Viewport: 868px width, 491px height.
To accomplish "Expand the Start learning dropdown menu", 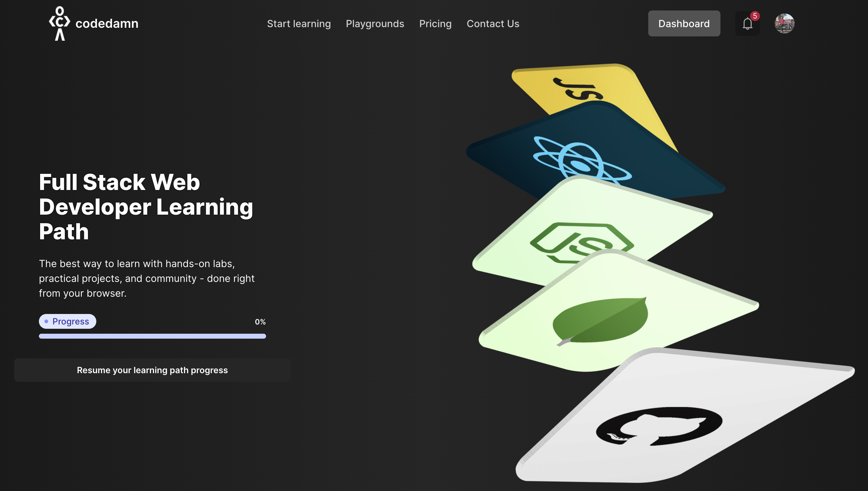I will (x=299, y=23).
